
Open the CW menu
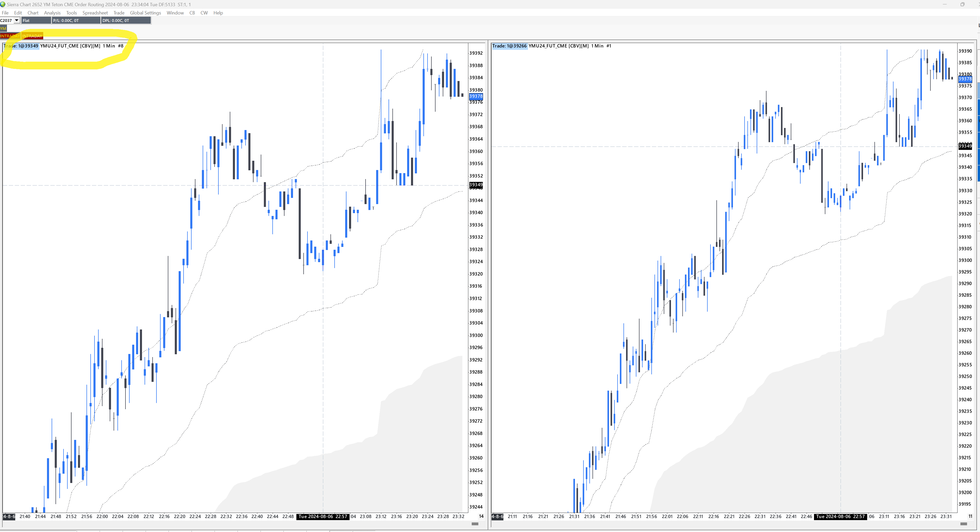coord(204,13)
